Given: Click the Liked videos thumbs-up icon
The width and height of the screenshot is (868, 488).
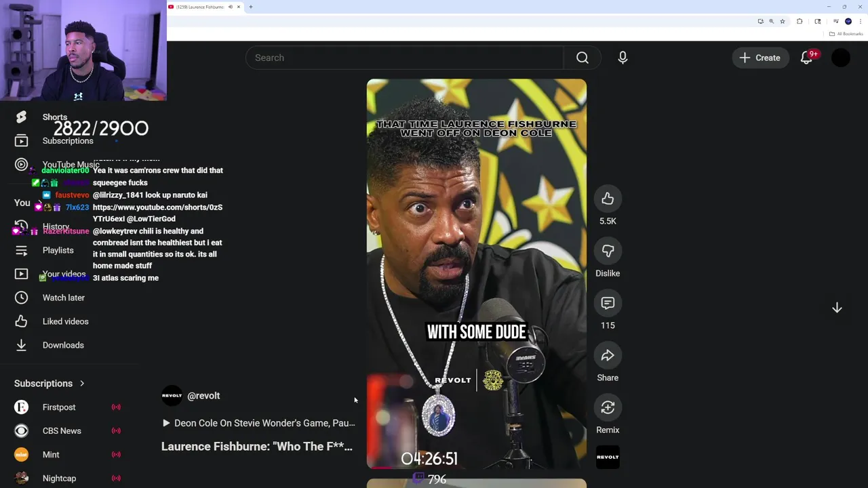Looking at the screenshot, I should [x=21, y=321].
